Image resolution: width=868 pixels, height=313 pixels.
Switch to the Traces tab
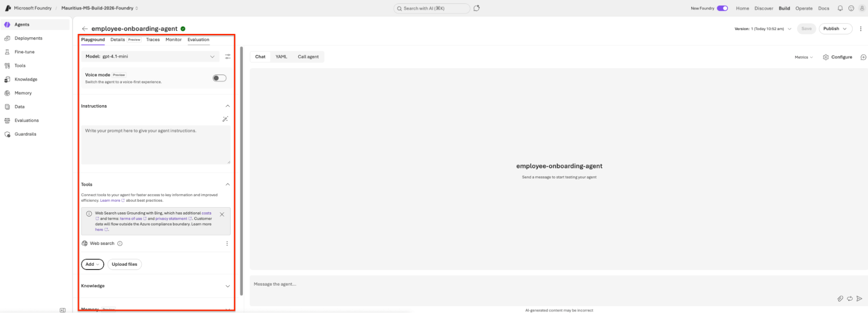[153, 40]
